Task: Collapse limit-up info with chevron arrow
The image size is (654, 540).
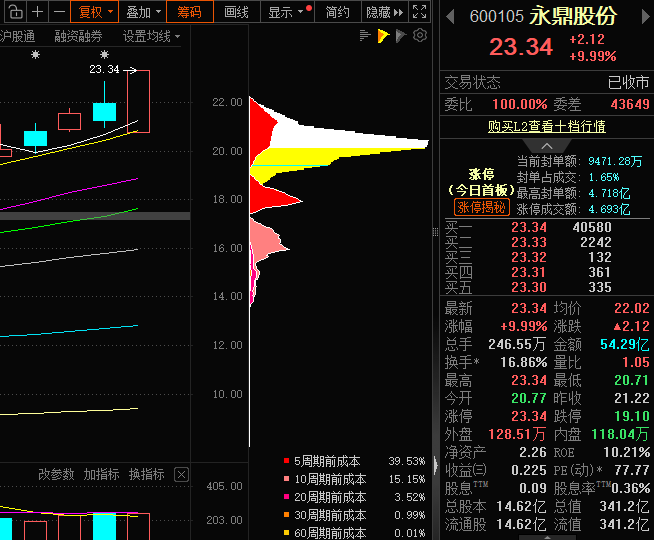Action: point(547,146)
